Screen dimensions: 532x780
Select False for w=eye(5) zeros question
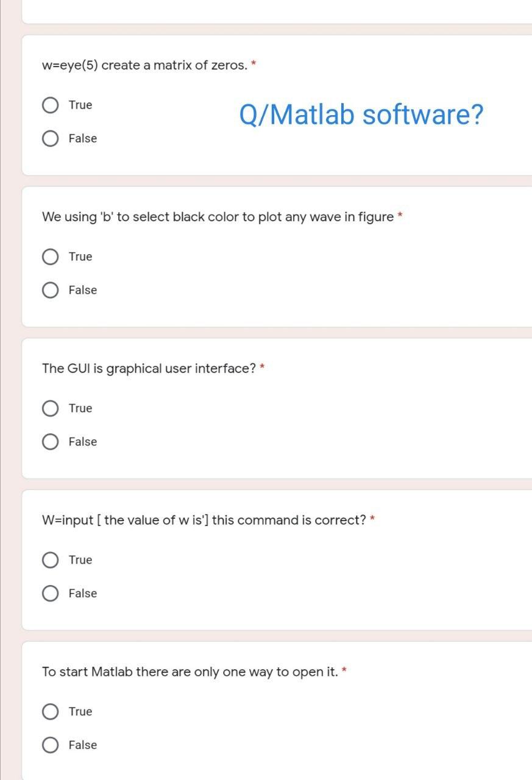[51, 139]
